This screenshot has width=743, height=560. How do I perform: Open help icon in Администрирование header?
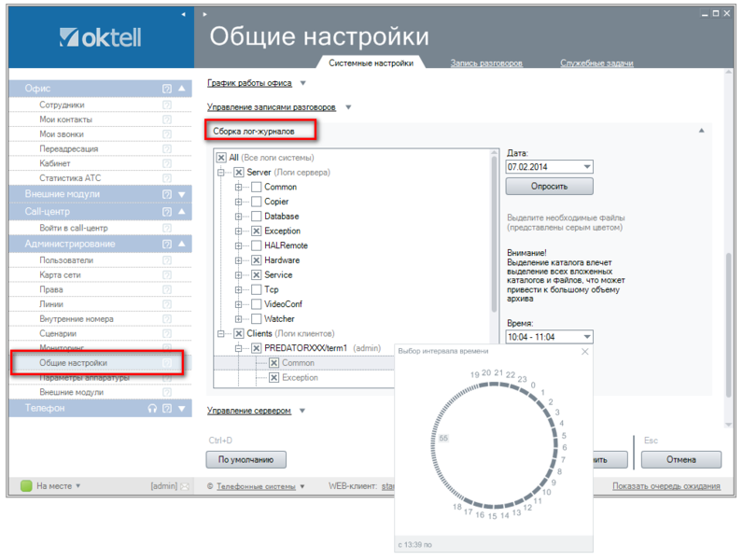[167, 244]
